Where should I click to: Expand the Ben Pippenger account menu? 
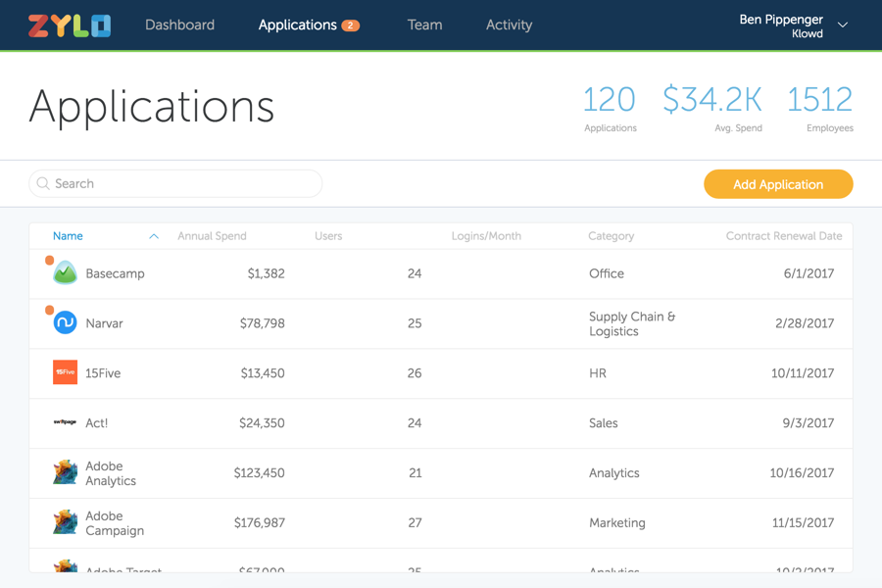point(843,25)
